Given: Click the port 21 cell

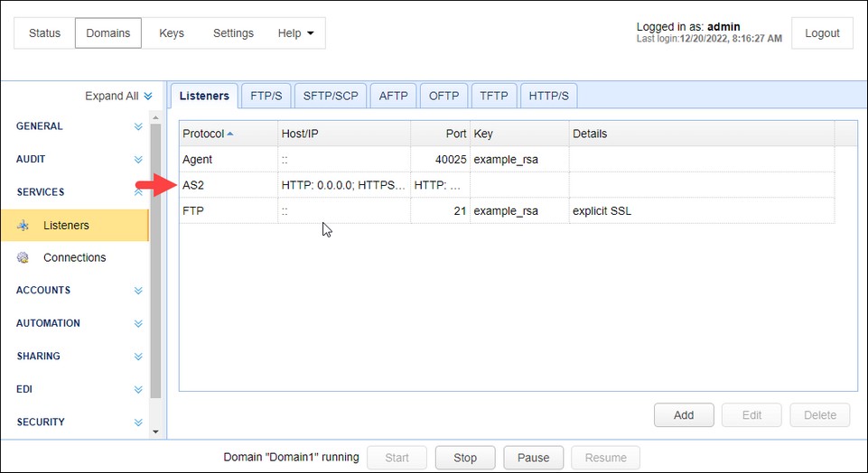Looking at the screenshot, I should 441,211.
